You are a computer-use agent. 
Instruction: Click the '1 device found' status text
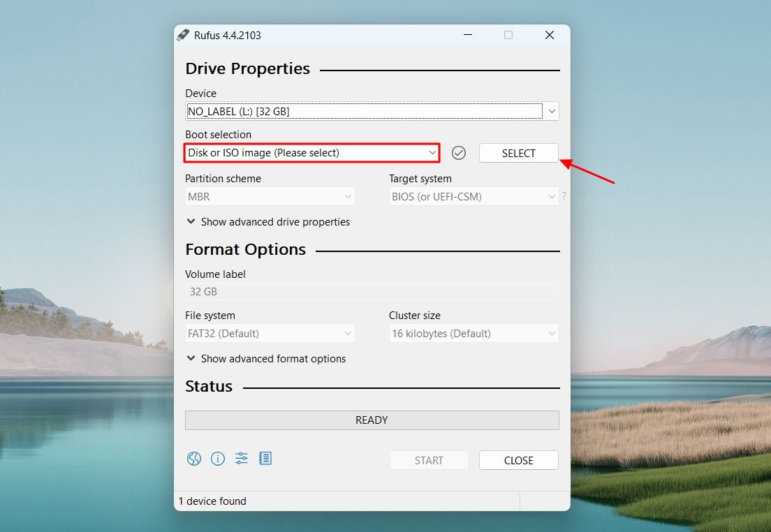pos(212,501)
